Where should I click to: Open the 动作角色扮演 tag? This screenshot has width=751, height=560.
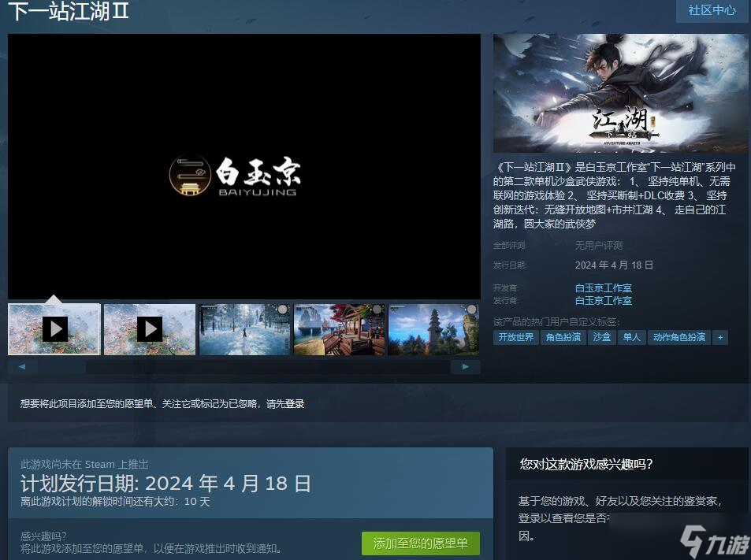coord(679,337)
